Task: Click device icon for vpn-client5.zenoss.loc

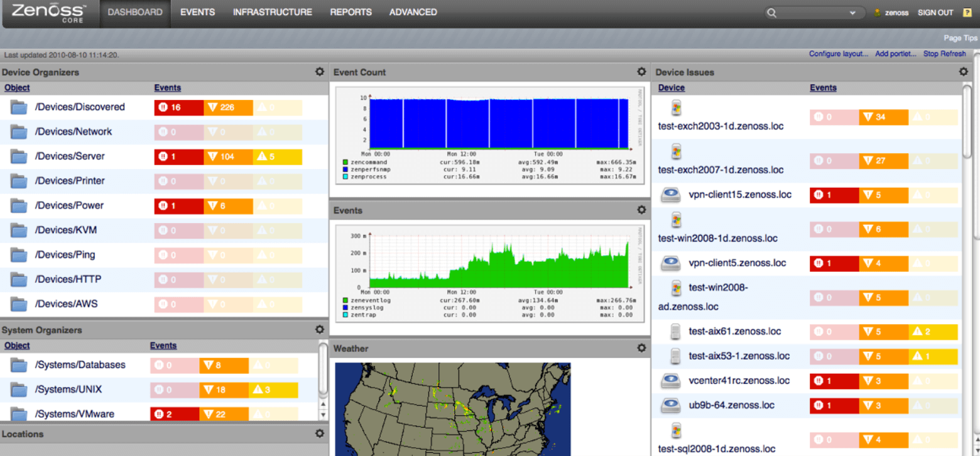Action: [x=671, y=263]
